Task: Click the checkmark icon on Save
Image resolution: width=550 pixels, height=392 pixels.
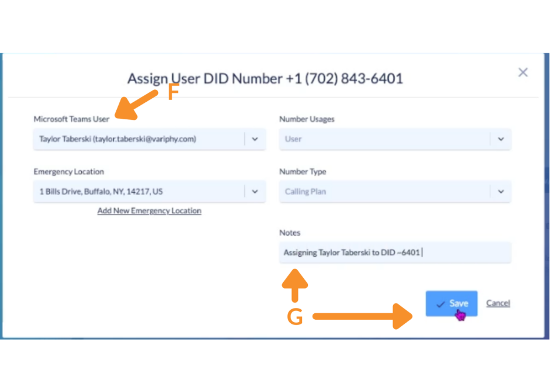Action: (440, 304)
